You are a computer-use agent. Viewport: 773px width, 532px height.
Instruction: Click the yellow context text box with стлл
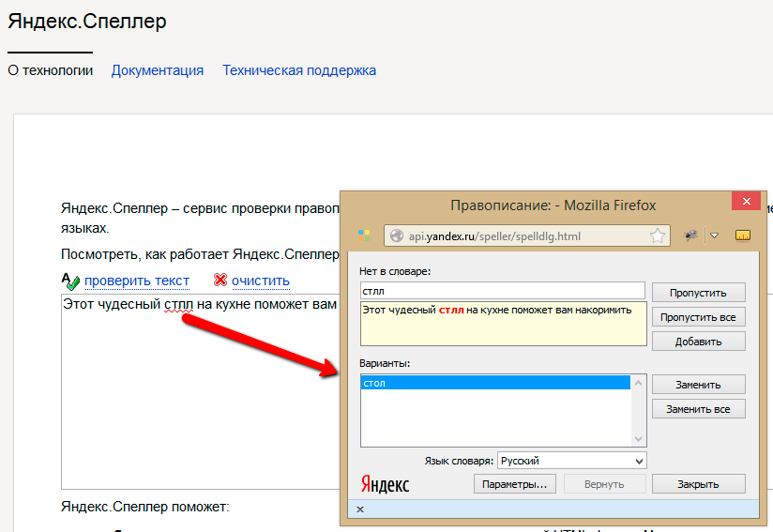504,324
